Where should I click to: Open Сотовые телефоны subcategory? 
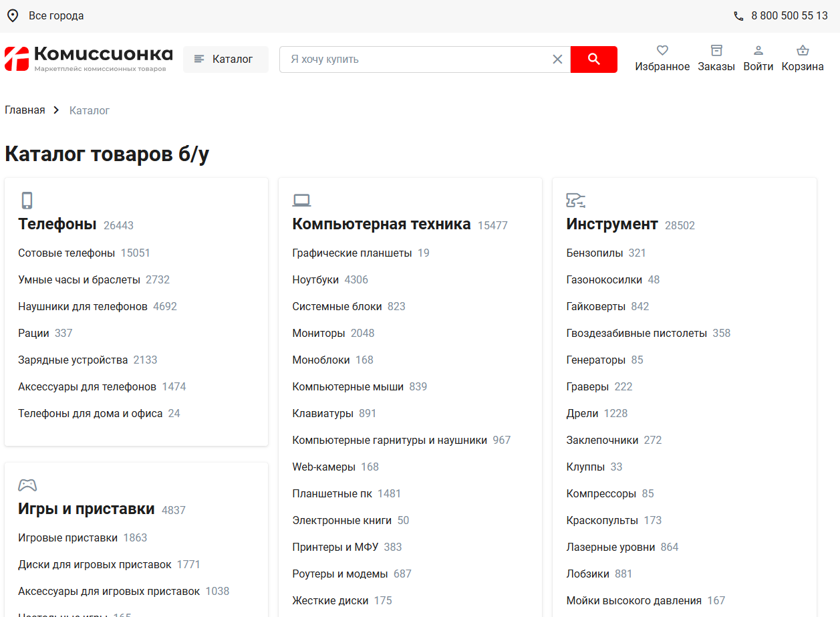point(67,253)
